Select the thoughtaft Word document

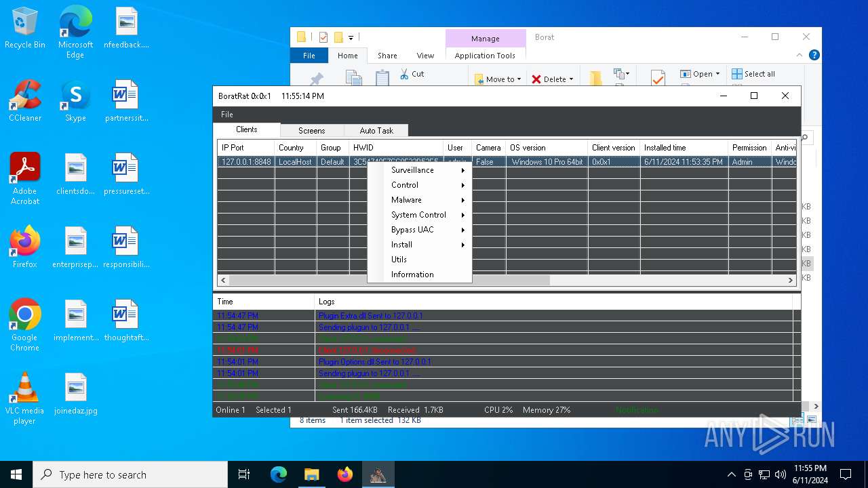tap(126, 321)
